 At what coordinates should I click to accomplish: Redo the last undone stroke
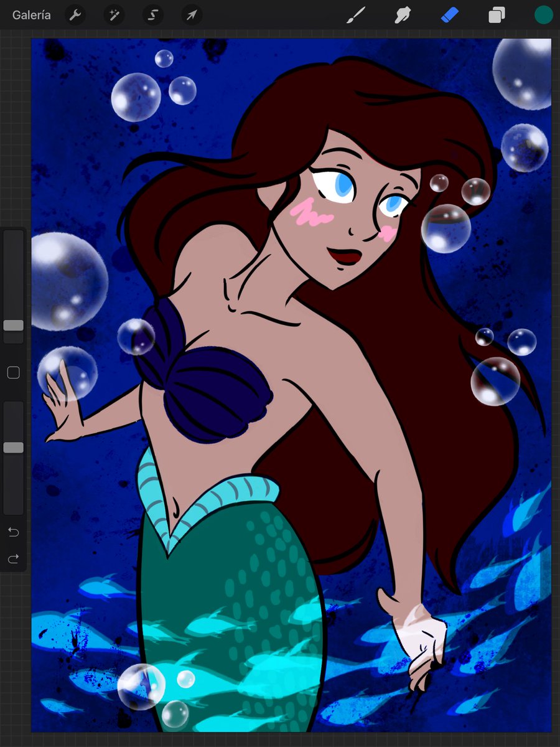click(13, 560)
